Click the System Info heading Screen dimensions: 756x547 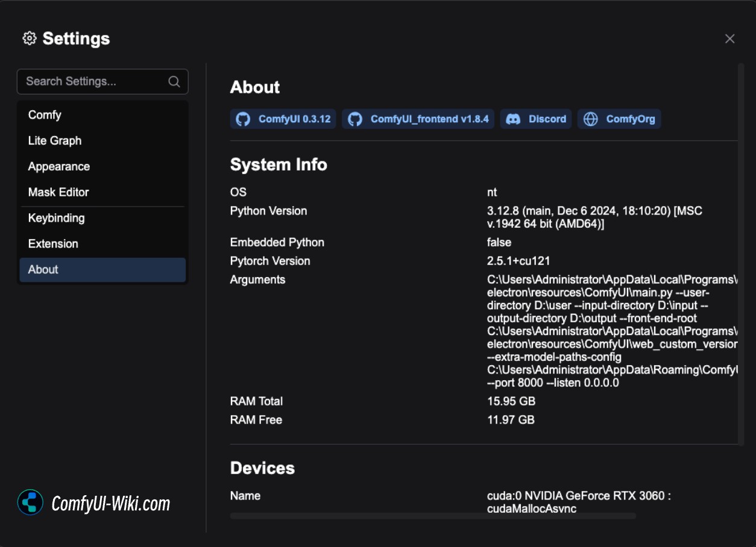point(279,164)
